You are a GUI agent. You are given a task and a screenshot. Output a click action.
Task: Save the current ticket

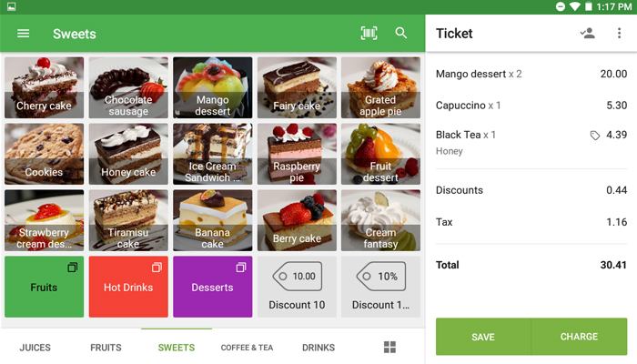[483, 337]
